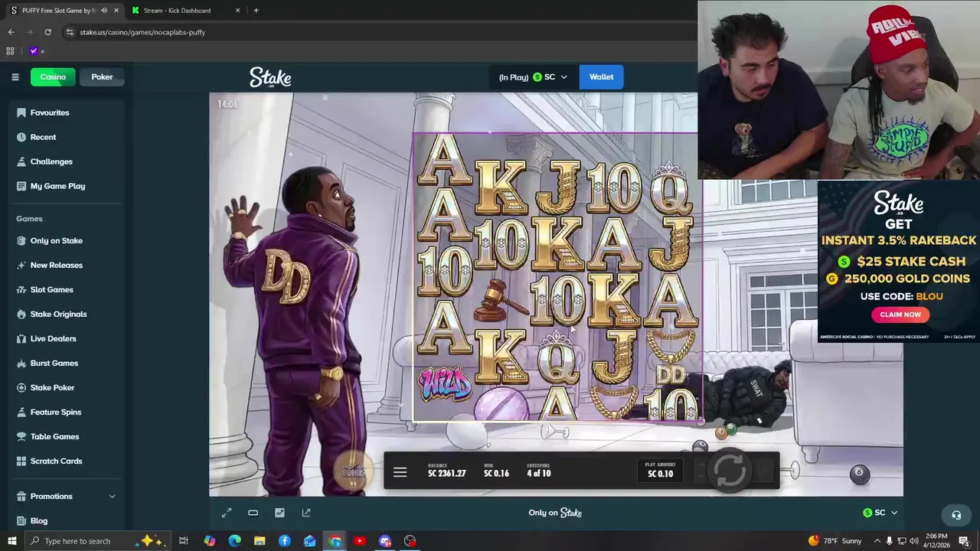Open File Explorer from taskbar
The image size is (980, 551).
point(260,541)
